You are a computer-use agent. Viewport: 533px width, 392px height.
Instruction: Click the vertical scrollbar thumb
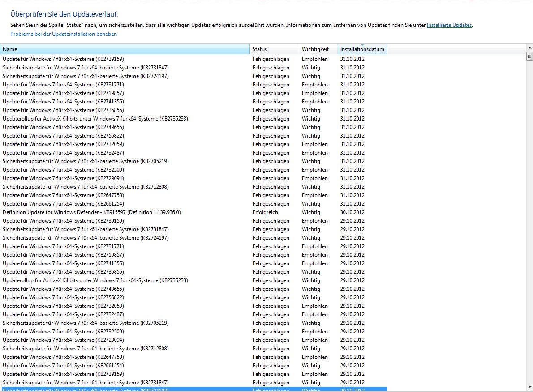(x=529, y=56)
